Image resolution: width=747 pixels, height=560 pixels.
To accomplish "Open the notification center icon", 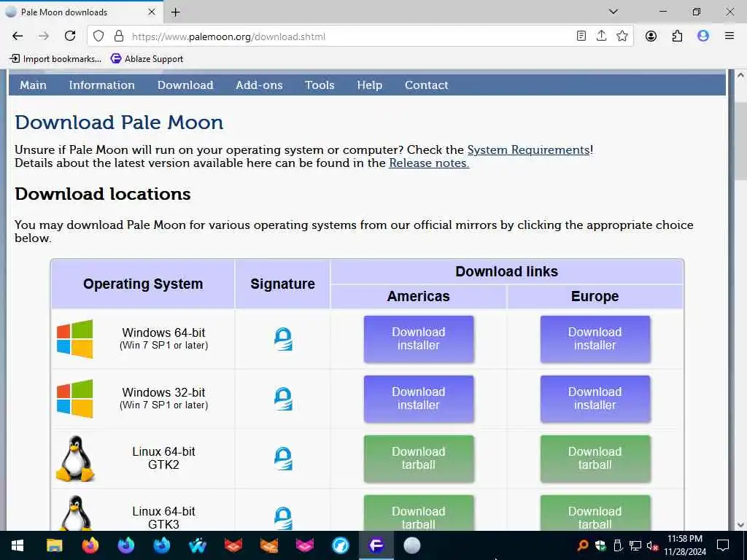I will click(x=723, y=545).
